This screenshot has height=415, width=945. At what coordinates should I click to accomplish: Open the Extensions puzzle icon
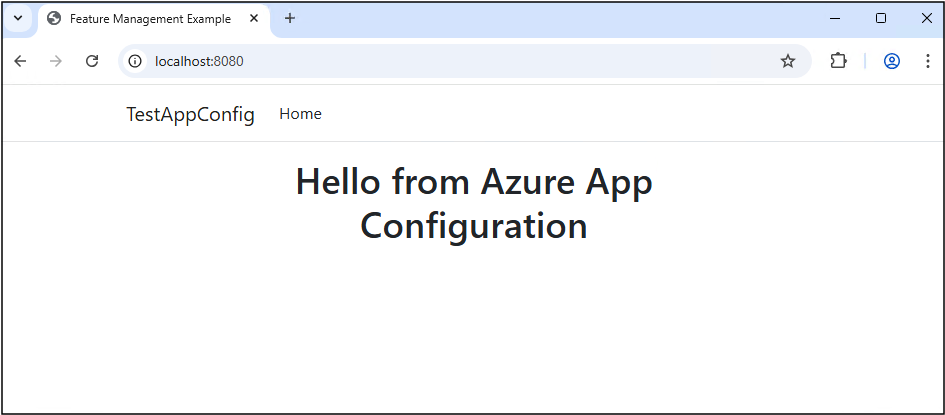pyautogui.click(x=838, y=61)
